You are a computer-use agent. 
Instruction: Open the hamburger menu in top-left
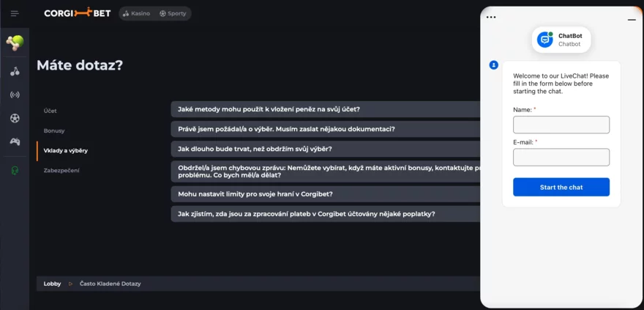(15, 13)
